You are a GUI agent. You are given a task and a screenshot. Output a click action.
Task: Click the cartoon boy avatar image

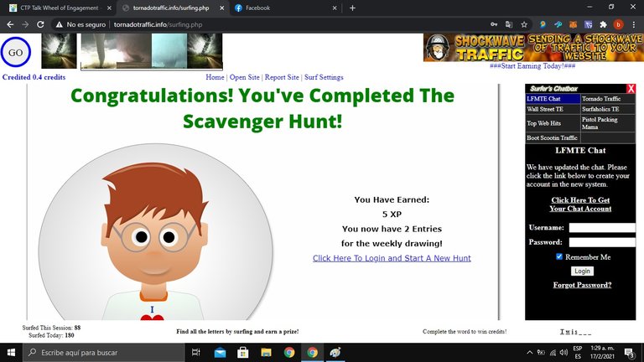point(155,232)
